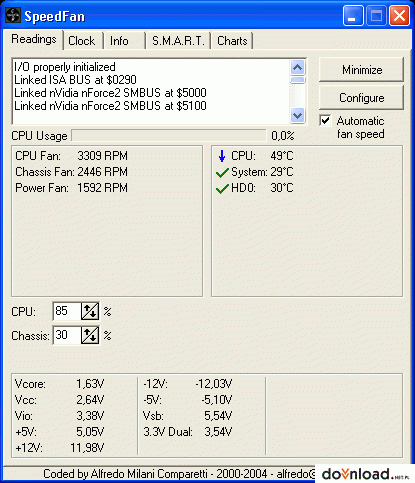
Task: Click the log scrollbar up arrow
Action: [297, 68]
